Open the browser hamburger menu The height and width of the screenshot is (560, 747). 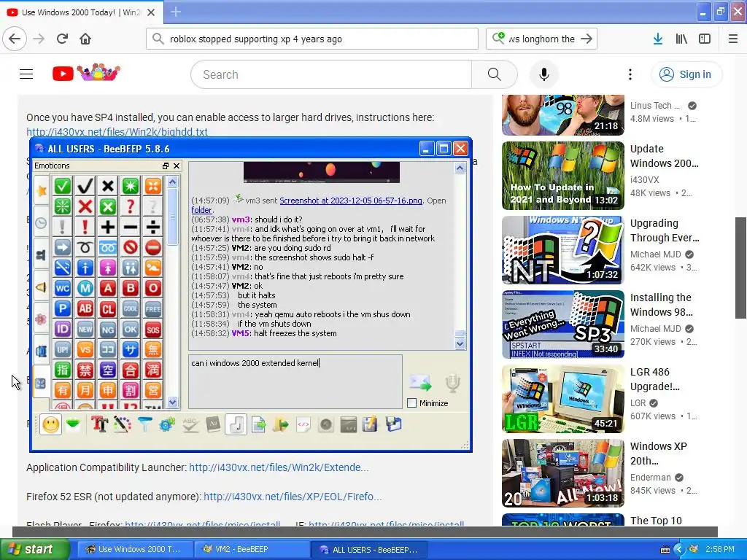click(x=733, y=39)
